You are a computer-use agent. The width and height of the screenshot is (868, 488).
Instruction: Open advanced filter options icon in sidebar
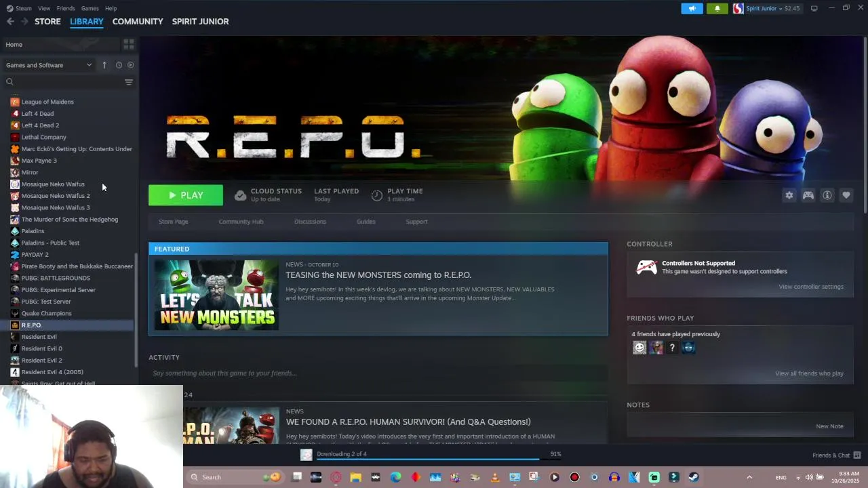129,82
